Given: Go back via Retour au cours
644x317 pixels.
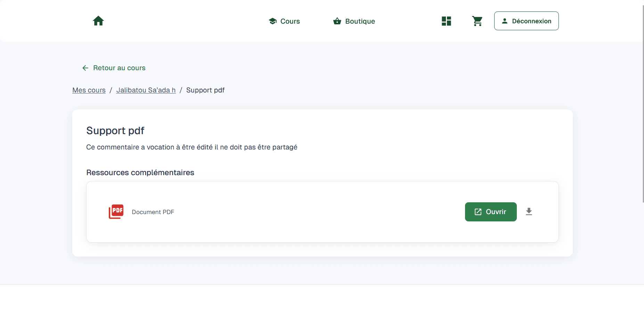Looking at the screenshot, I should click(x=114, y=68).
